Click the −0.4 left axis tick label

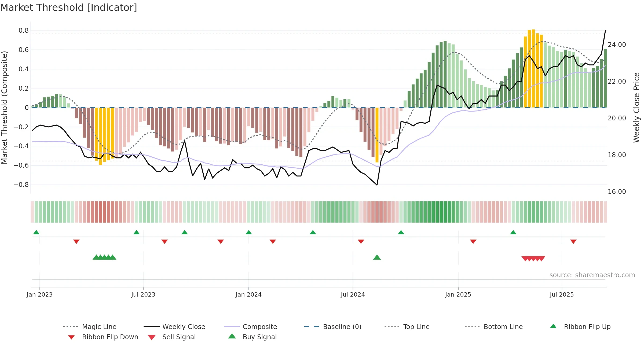(x=21, y=146)
